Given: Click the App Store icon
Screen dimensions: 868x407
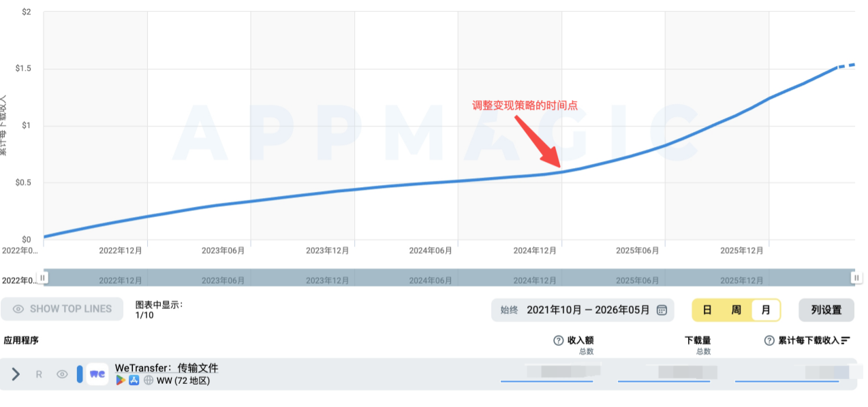Looking at the screenshot, I should 134,380.
